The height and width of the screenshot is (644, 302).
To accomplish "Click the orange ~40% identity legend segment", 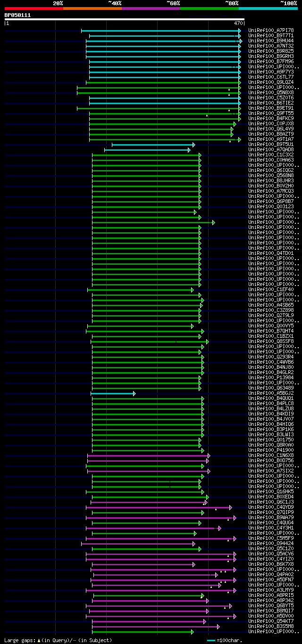I will click(x=92, y=8).
